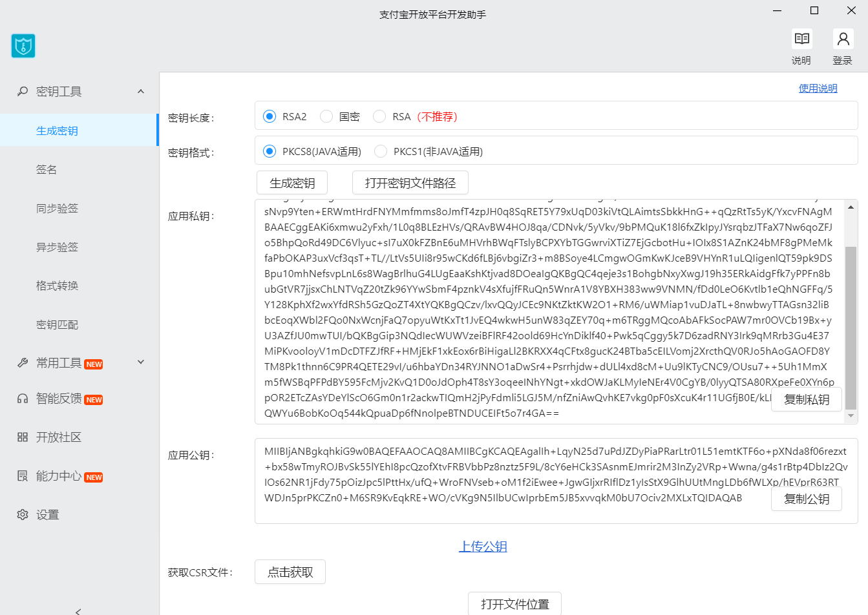
Task: Select the RSA (不推荐) option
Action: tap(379, 116)
